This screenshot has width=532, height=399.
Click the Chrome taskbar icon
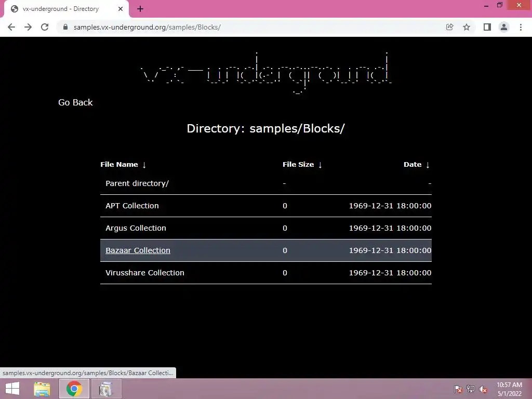pos(74,389)
